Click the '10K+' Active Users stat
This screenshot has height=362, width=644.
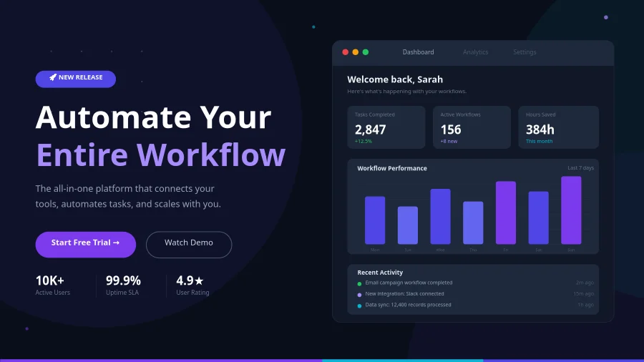(x=49, y=280)
